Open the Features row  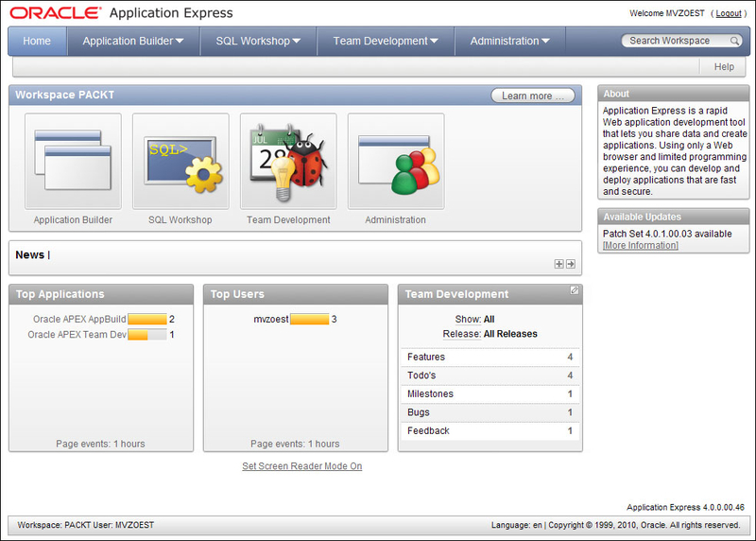[490, 358]
